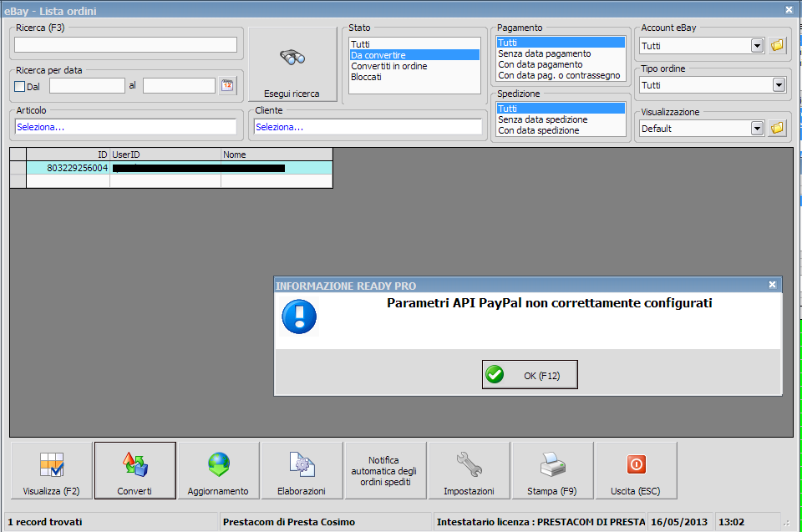This screenshot has width=802, height=532.
Task: Click the al end date field
Action: click(179, 85)
